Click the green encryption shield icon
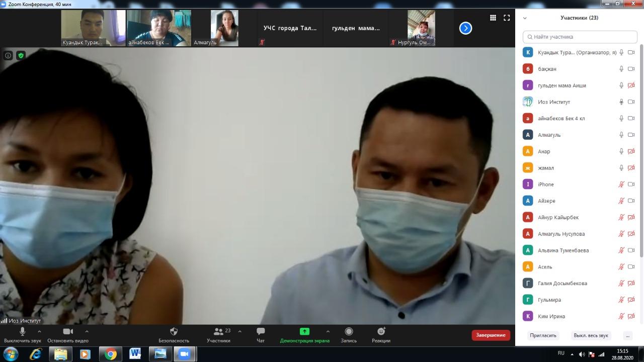Image resolution: width=644 pixels, height=362 pixels. [21, 55]
